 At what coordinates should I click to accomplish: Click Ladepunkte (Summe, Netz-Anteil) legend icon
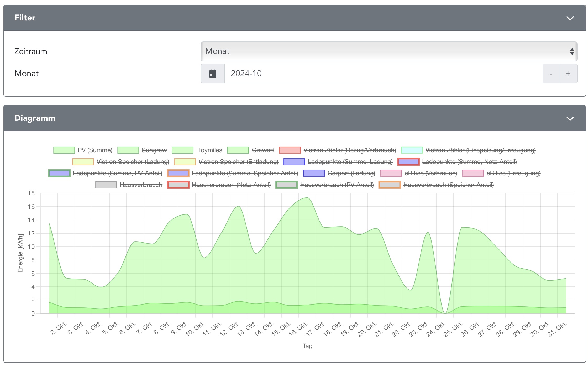[408, 162]
